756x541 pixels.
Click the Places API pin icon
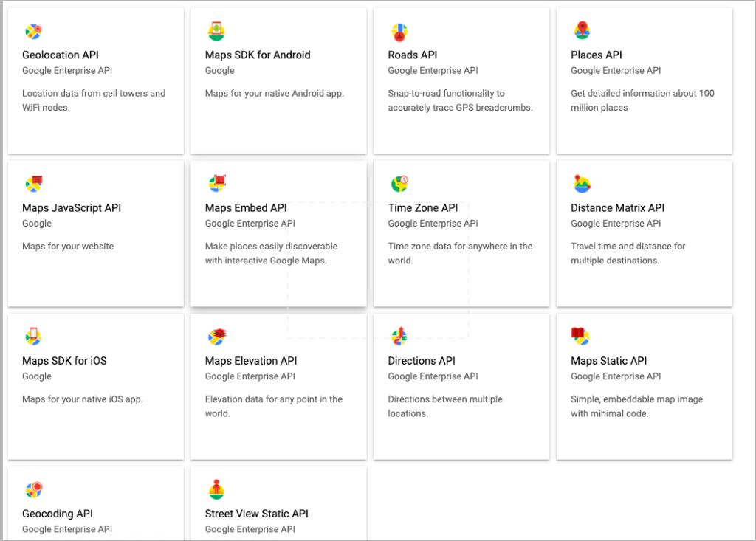click(582, 30)
